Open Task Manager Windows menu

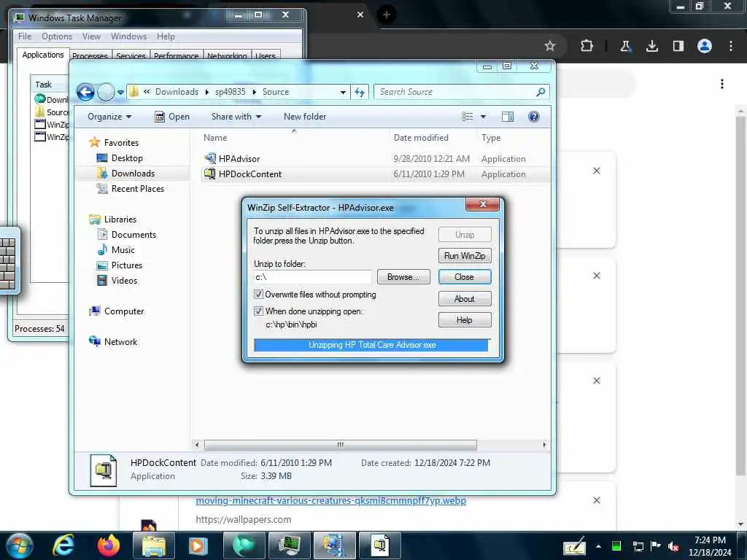coord(128,36)
